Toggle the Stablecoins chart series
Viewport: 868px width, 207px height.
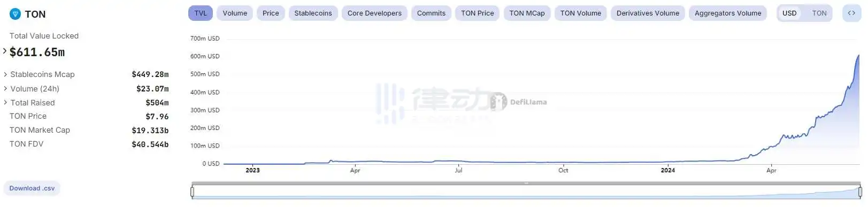pyautogui.click(x=313, y=13)
